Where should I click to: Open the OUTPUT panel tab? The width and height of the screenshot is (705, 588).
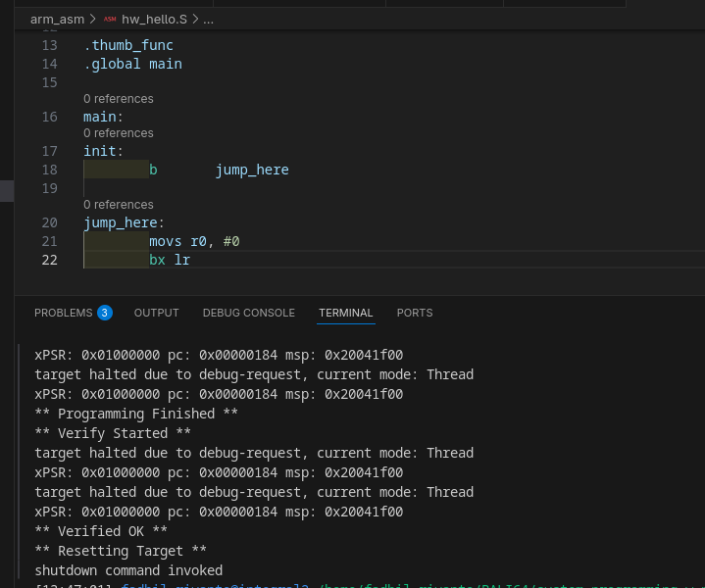pos(157,313)
